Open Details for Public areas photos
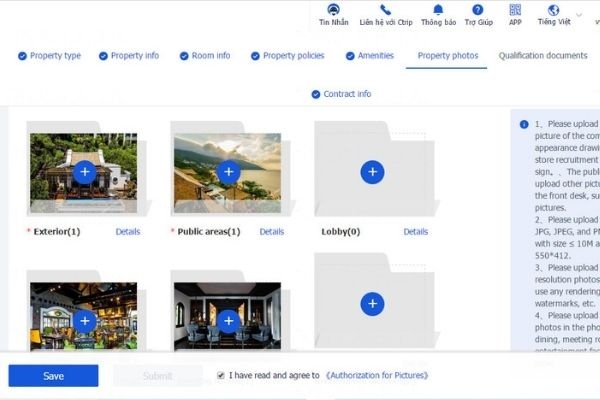The image size is (600, 400). [272, 232]
